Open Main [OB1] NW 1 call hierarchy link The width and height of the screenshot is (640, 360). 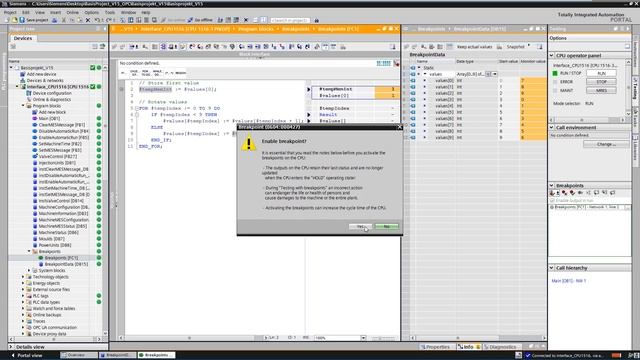(x=569, y=281)
